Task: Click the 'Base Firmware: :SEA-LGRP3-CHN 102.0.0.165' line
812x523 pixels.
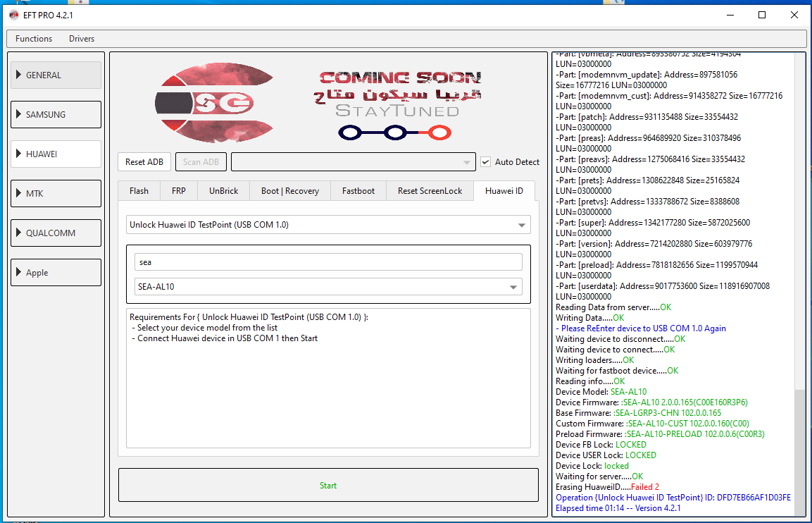Action: click(638, 412)
